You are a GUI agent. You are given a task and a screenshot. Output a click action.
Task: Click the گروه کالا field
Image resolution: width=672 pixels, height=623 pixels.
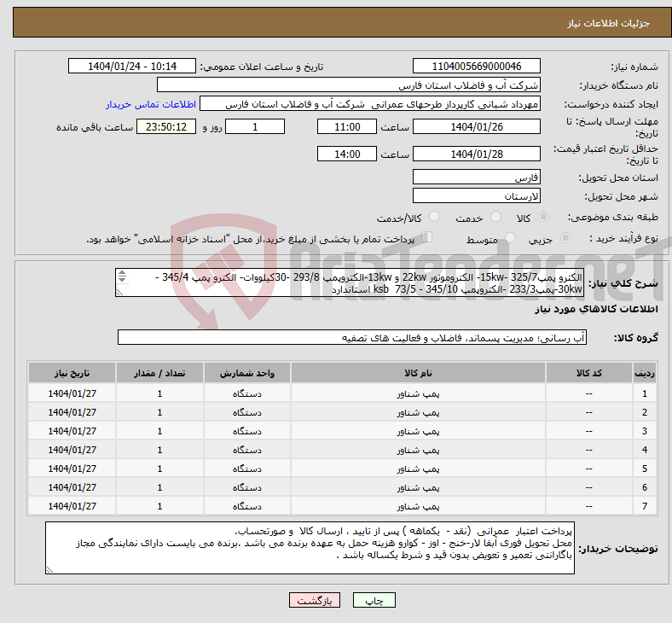coord(352,337)
